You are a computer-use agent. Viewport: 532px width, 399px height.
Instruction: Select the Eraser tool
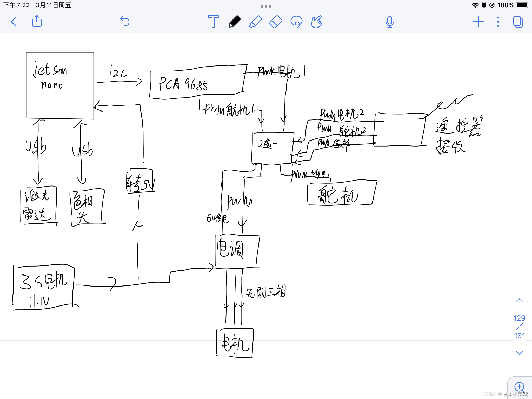pos(276,22)
